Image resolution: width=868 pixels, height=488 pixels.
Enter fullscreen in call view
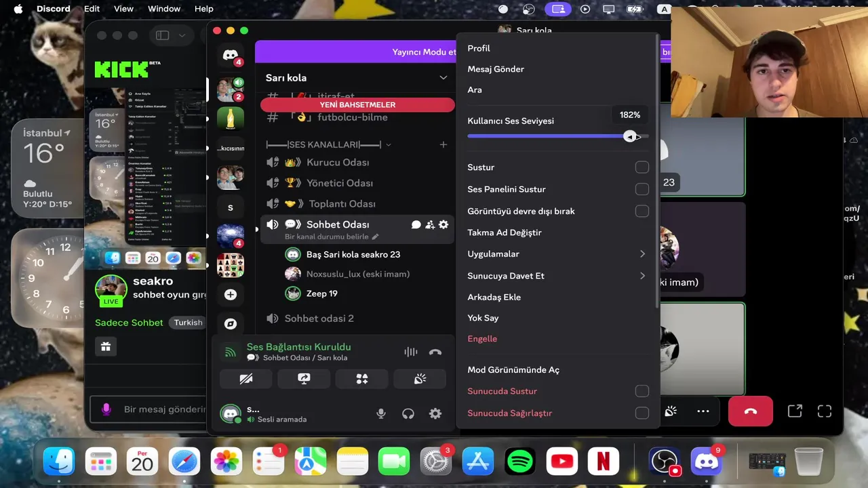pos(825,411)
